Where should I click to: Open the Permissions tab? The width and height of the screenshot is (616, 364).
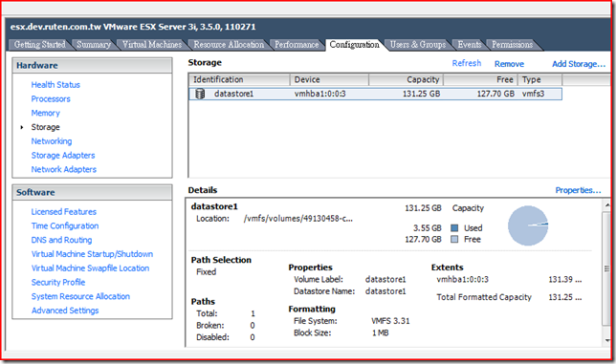(513, 45)
